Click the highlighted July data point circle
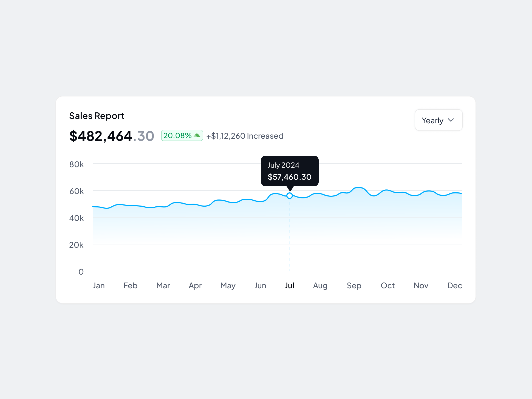This screenshot has width=532, height=399. point(290,196)
